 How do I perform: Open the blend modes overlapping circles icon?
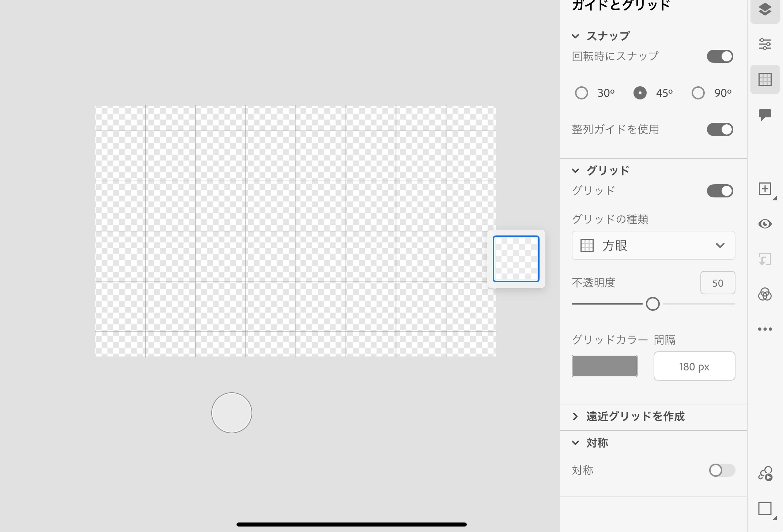pyautogui.click(x=765, y=294)
